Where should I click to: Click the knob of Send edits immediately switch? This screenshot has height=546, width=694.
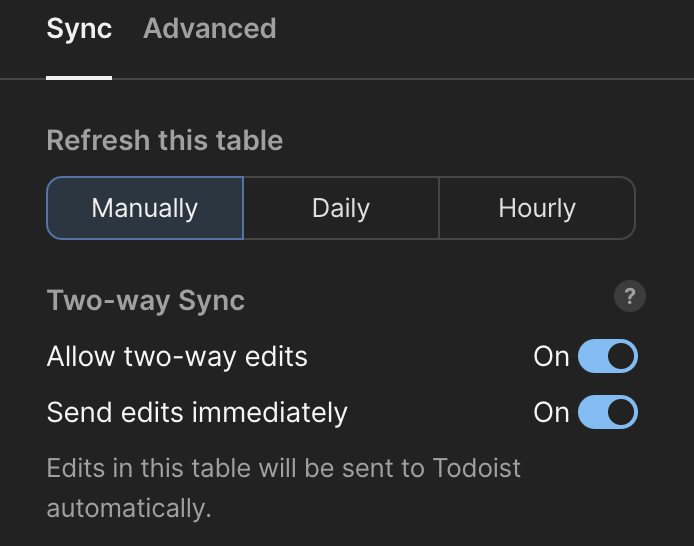[x=621, y=412]
